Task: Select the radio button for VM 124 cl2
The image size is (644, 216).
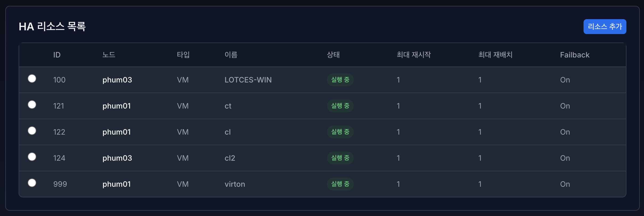Action: coord(32,157)
